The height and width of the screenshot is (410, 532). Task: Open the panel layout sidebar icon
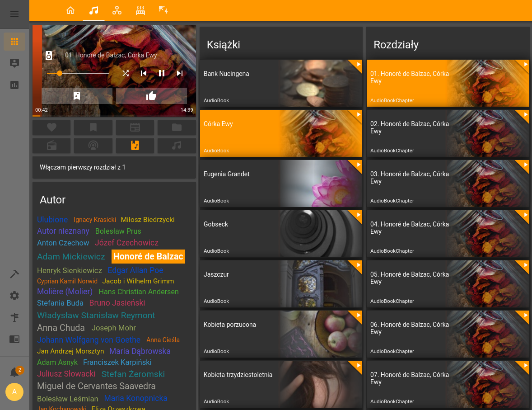[14, 339]
